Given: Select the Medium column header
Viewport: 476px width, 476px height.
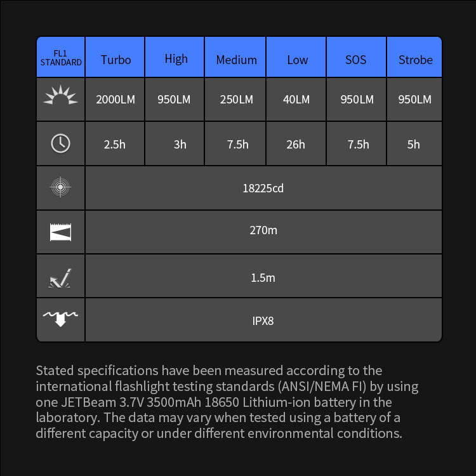Looking at the screenshot, I should pos(236,60).
